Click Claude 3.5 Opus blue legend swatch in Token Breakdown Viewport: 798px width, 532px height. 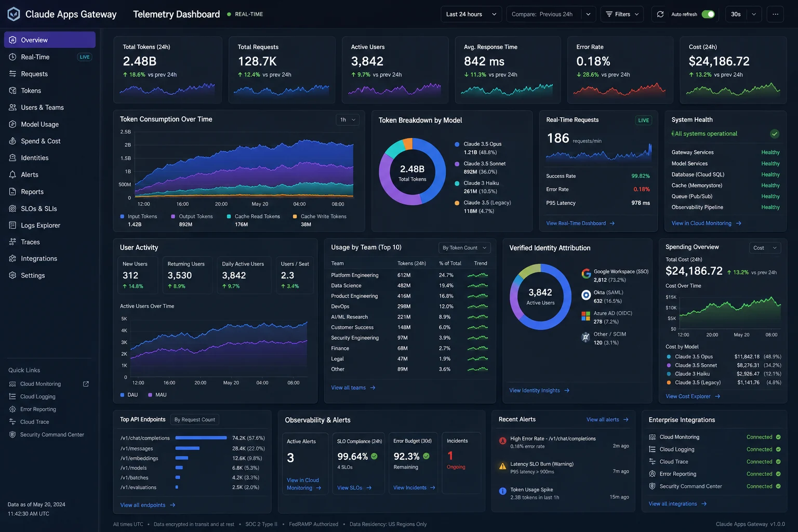click(457, 144)
